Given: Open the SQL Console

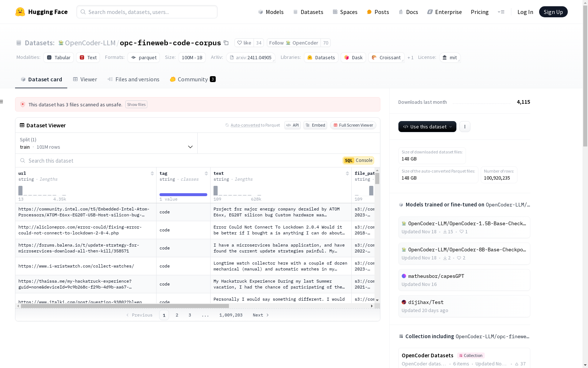Looking at the screenshot, I should click(358, 160).
